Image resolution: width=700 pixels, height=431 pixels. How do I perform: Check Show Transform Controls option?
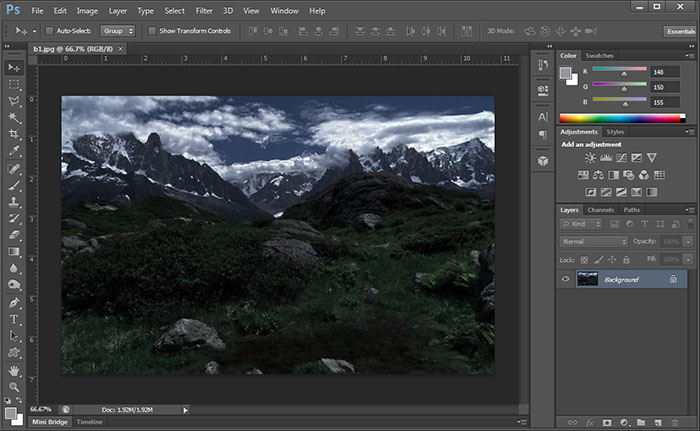(152, 31)
